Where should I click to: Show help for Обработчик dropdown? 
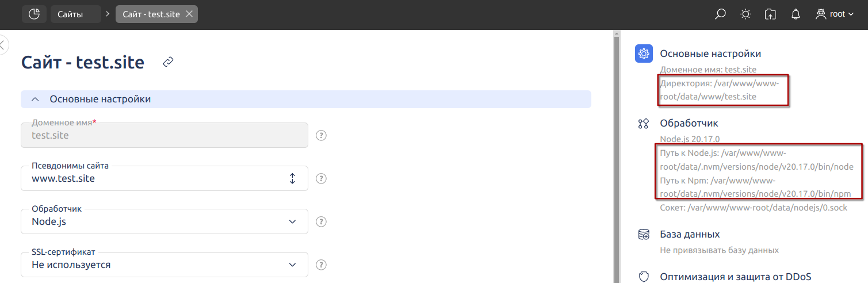pos(322,221)
